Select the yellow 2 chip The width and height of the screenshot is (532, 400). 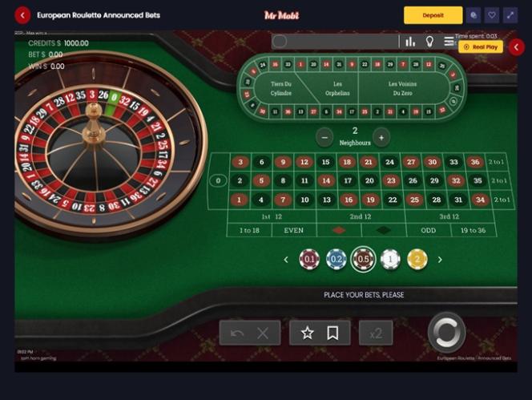coord(417,260)
